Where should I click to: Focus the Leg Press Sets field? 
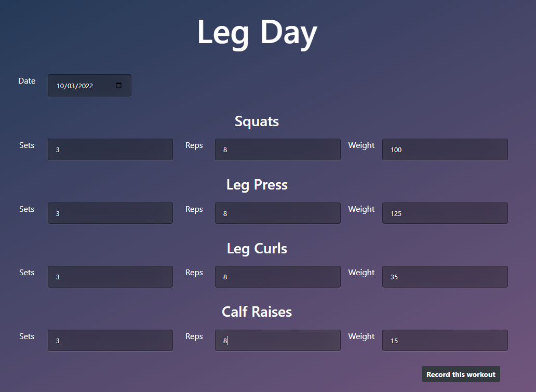(110, 213)
